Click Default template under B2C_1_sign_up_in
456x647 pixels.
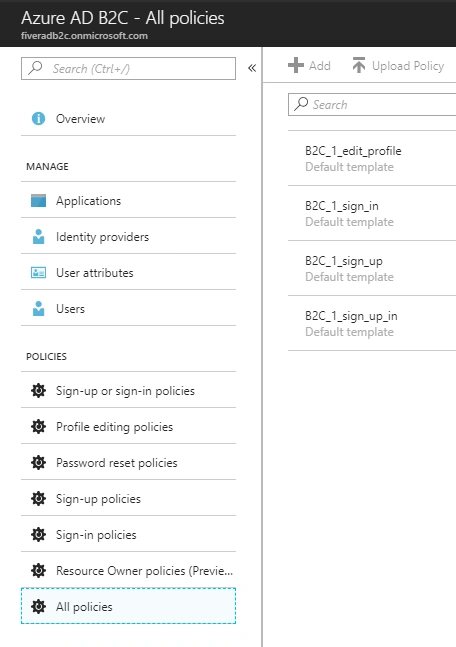pos(349,332)
